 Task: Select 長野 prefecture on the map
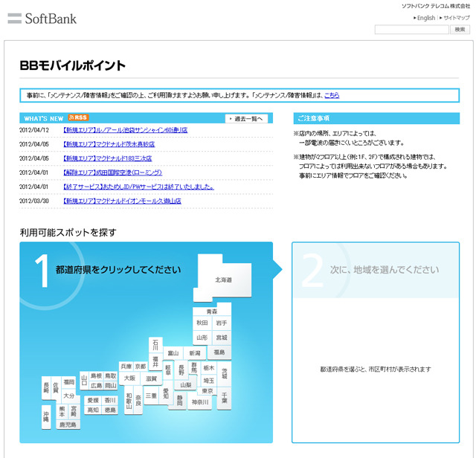(181, 370)
